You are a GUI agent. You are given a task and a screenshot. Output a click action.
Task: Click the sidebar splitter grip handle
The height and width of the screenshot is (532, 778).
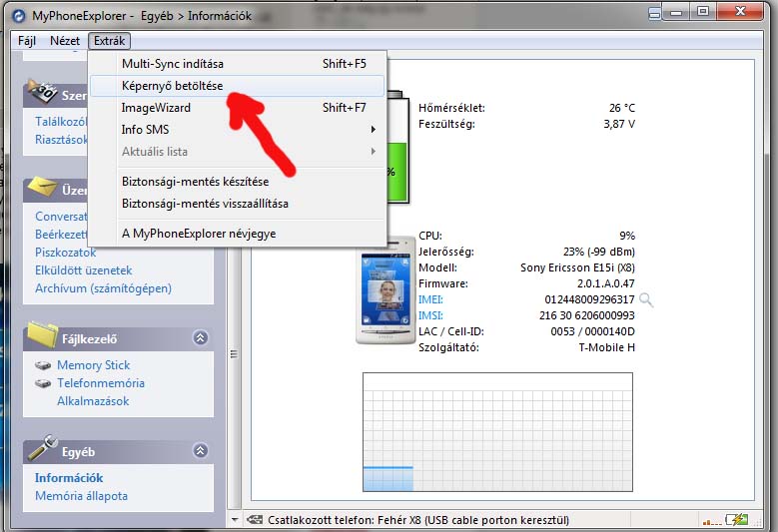coord(234,354)
